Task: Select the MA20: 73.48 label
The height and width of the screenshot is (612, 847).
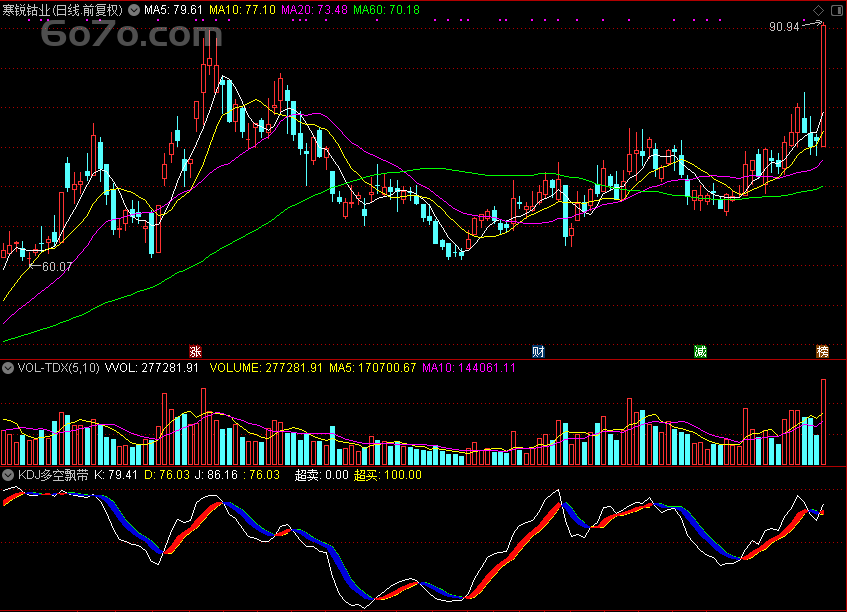Action: [314, 10]
